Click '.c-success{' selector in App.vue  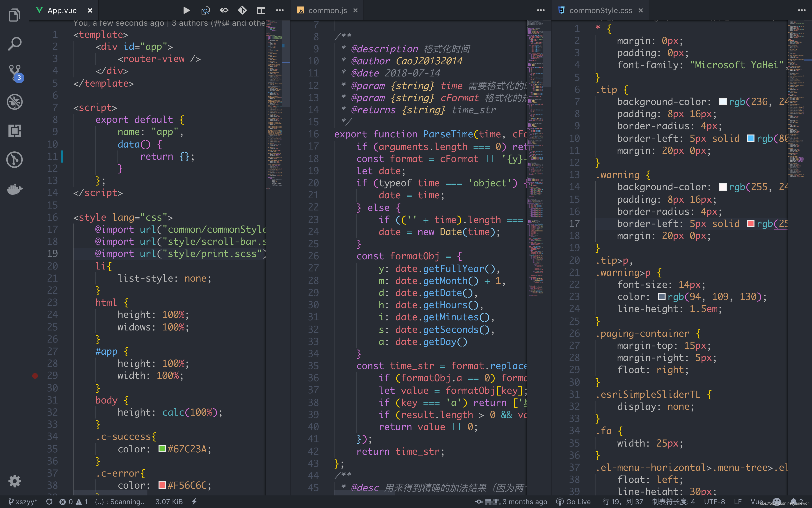click(126, 436)
